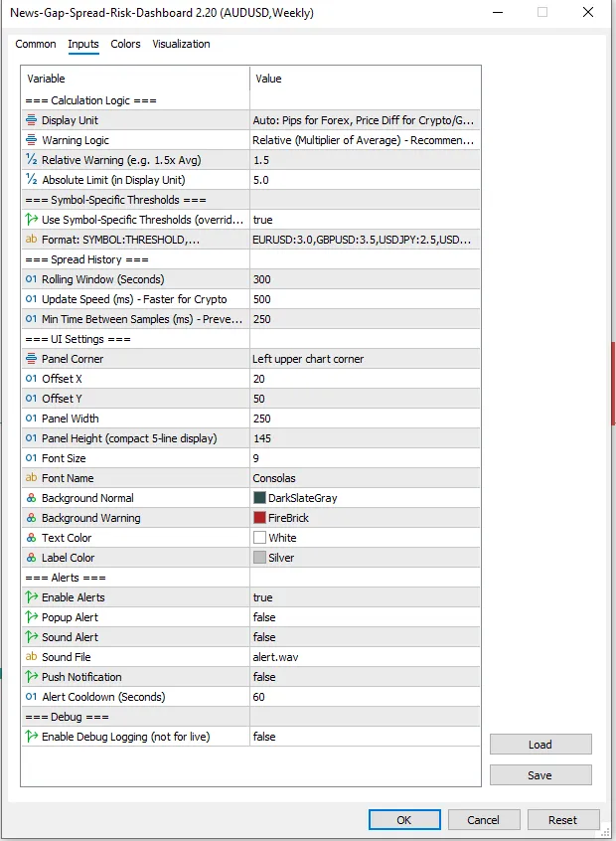Open the Display Unit value dropdown
Screen dimensions: 616x841
[x=365, y=120]
